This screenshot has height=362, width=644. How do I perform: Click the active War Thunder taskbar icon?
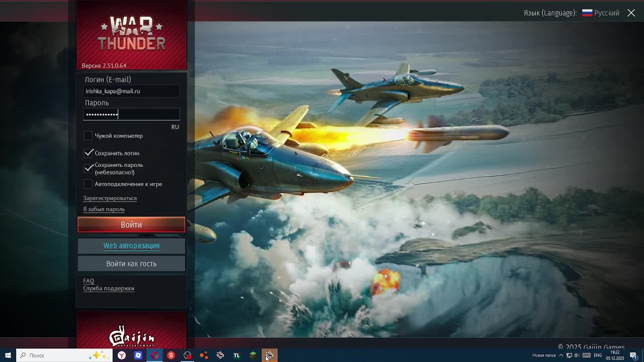[x=269, y=355]
